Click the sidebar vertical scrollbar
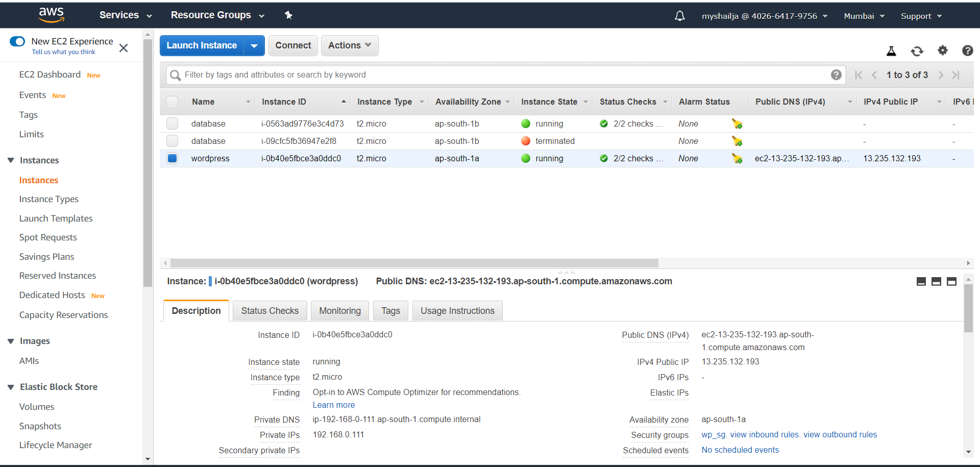 pos(148,163)
